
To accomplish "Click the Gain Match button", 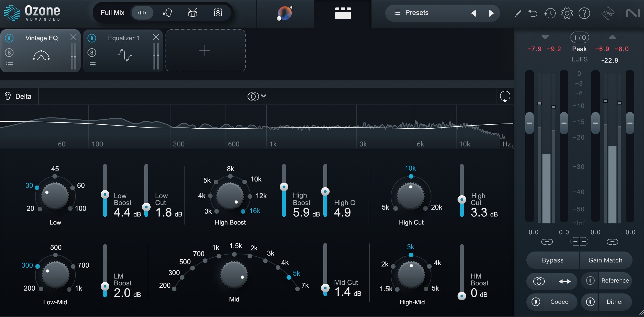I will 606,260.
